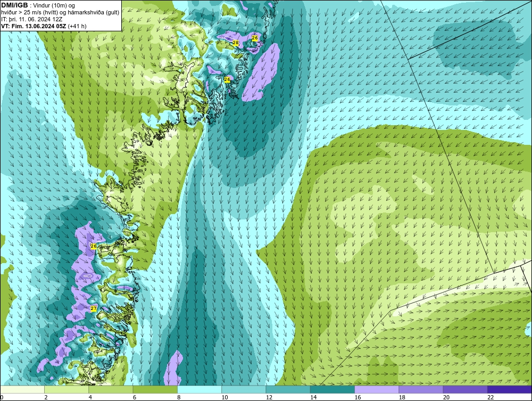Click the yellow 28 maximum gust label
This screenshot has height=401, width=532.
[236, 43]
